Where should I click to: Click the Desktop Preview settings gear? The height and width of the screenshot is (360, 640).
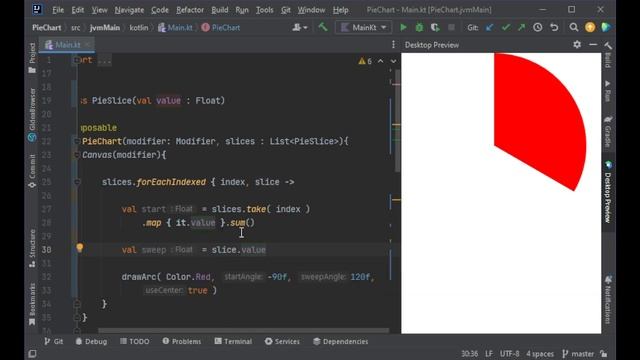click(577, 44)
